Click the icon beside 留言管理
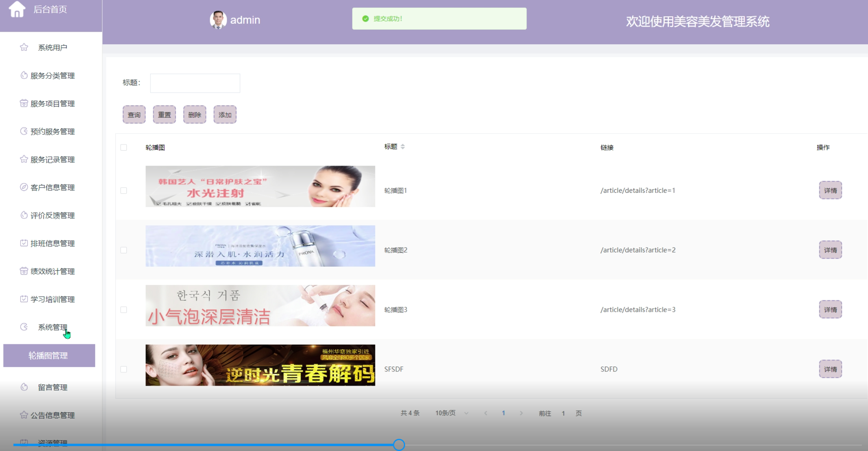 click(x=24, y=387)
